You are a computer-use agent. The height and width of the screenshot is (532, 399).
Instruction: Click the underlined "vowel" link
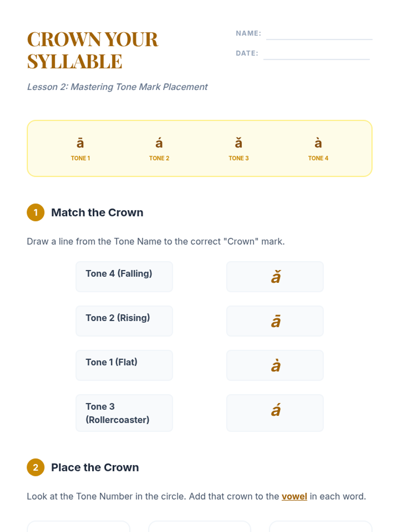coord(294,496)
